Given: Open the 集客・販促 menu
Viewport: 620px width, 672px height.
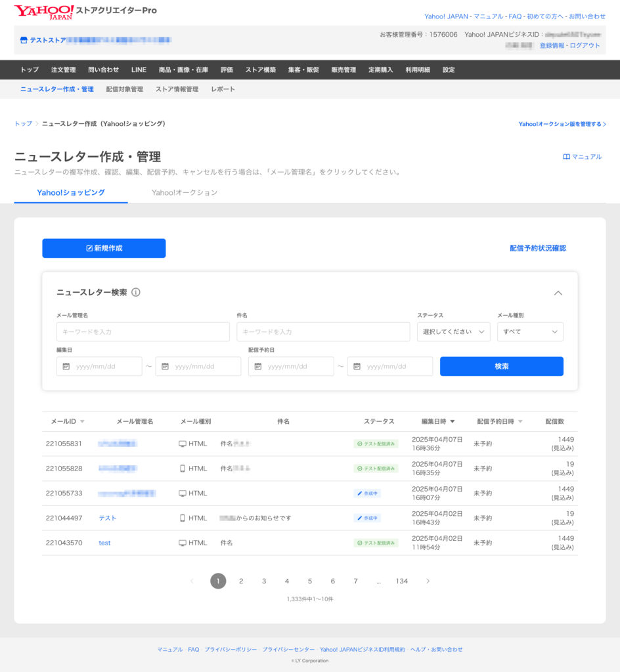Looking at the screenshot, I should click(303, 70).
